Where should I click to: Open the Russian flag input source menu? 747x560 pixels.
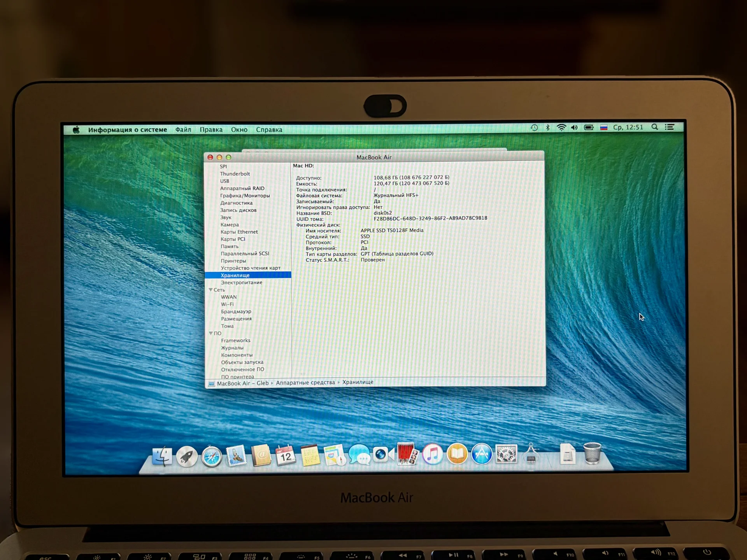[603, 128]
